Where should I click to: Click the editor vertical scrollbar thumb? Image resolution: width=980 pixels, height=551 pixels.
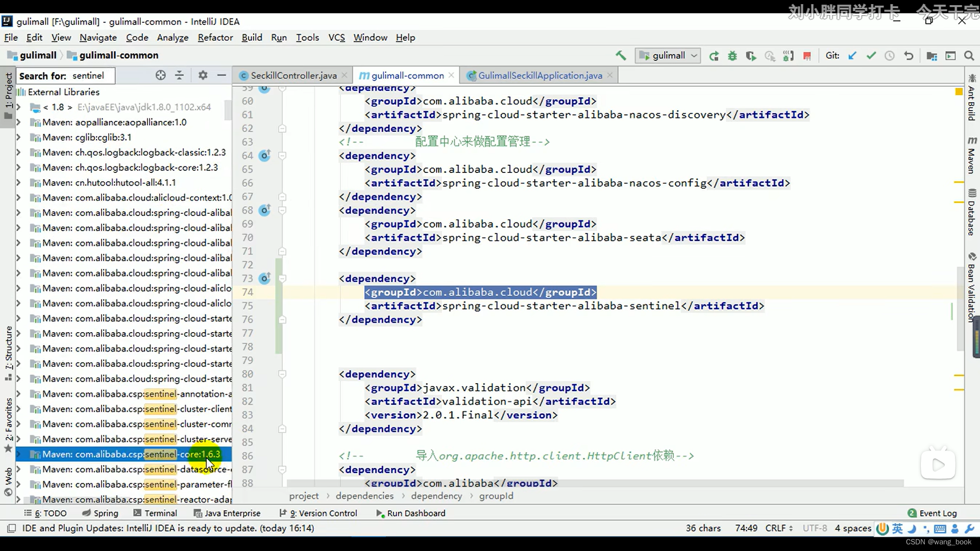click(x=960, y=308)
